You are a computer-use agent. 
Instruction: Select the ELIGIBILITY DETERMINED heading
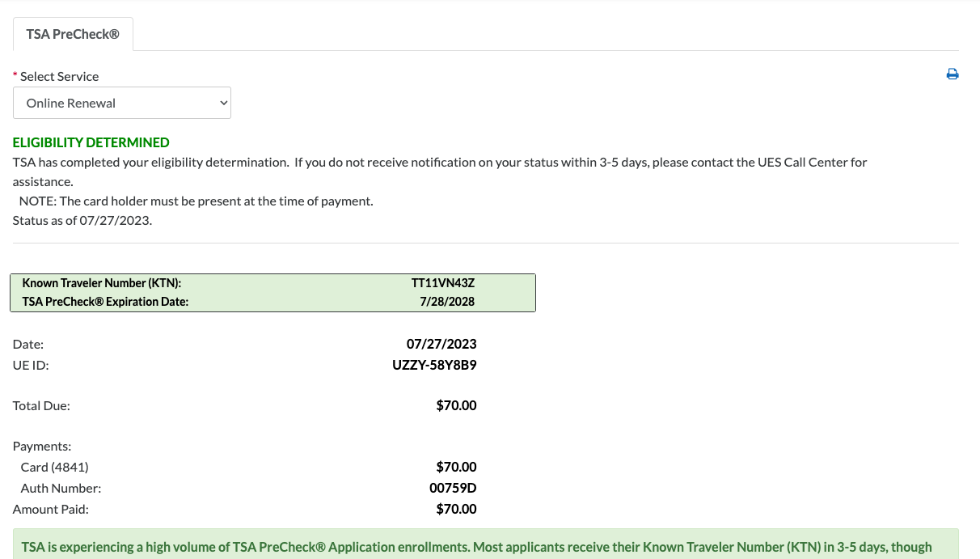coord(91,142)
